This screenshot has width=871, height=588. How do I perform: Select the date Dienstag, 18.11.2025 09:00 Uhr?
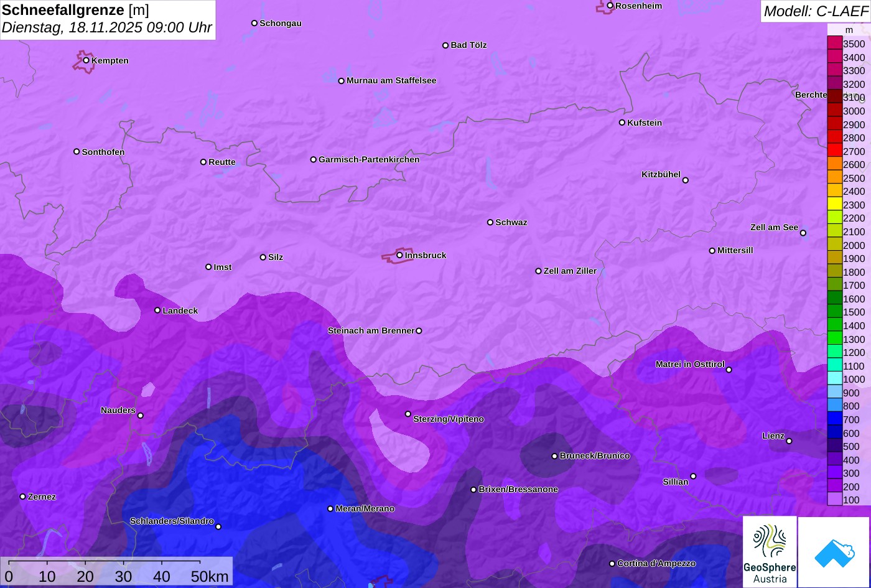(x=107, y=28)
